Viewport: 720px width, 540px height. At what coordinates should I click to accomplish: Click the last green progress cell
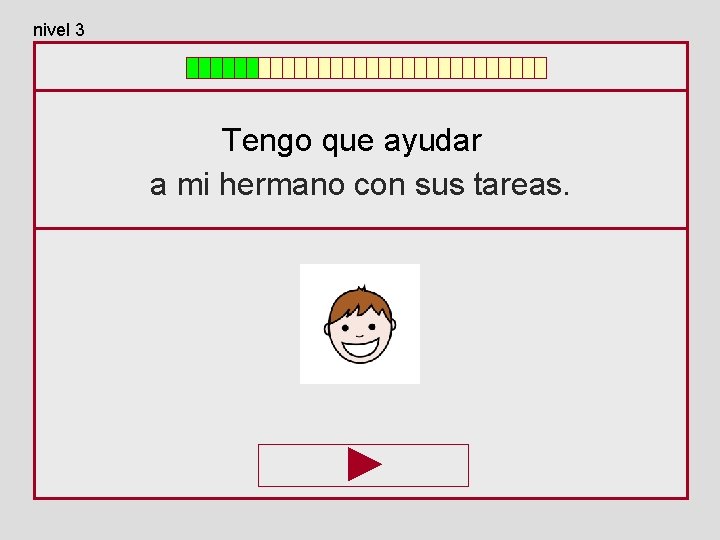click(253, 68)
